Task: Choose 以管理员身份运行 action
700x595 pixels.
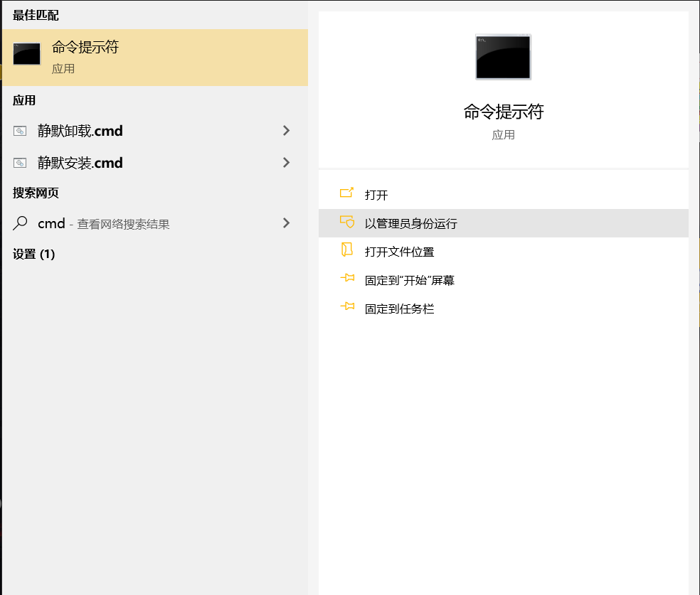Action: click(504, 223)
